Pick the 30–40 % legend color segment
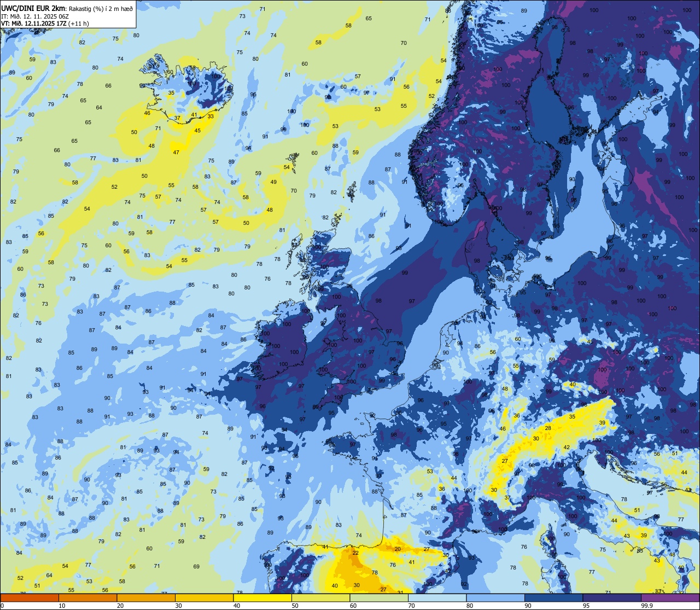 coord(204,597)
